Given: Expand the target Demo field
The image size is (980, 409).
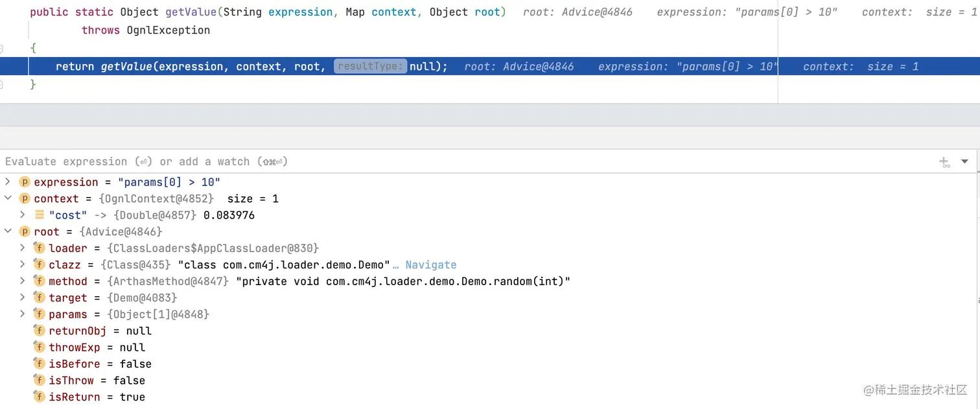Looking at the screenshot, I should pyautogui.click(x=23, y=298).
